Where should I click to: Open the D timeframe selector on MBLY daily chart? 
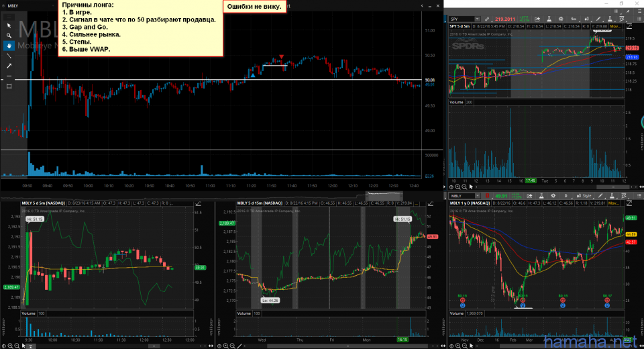pos(566,196)
